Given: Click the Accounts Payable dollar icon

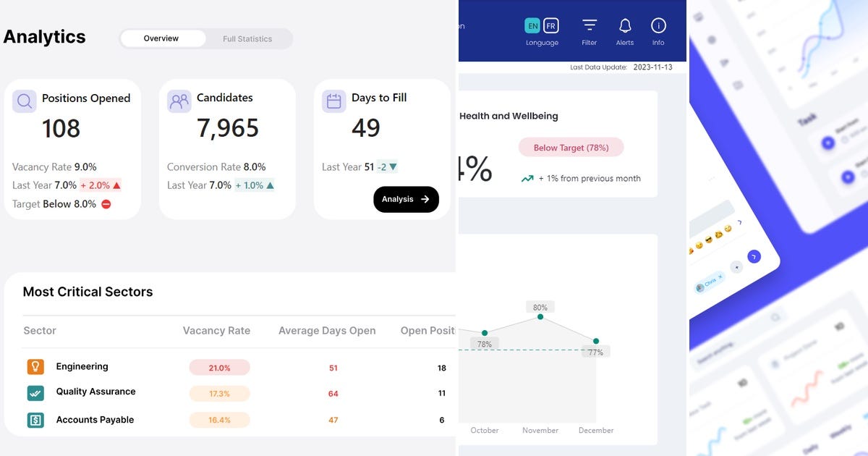Looking at the screenshot, I should pos(35,419).
